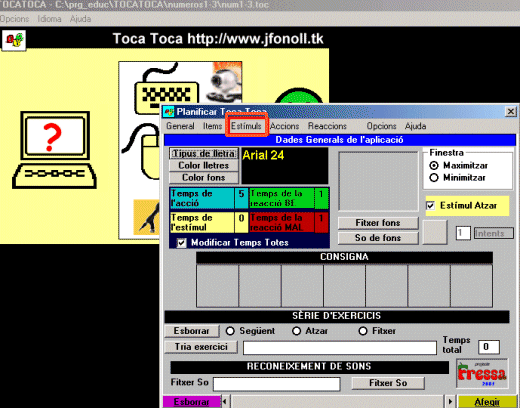Click the Fitxer So button

[x=388, y=383]
